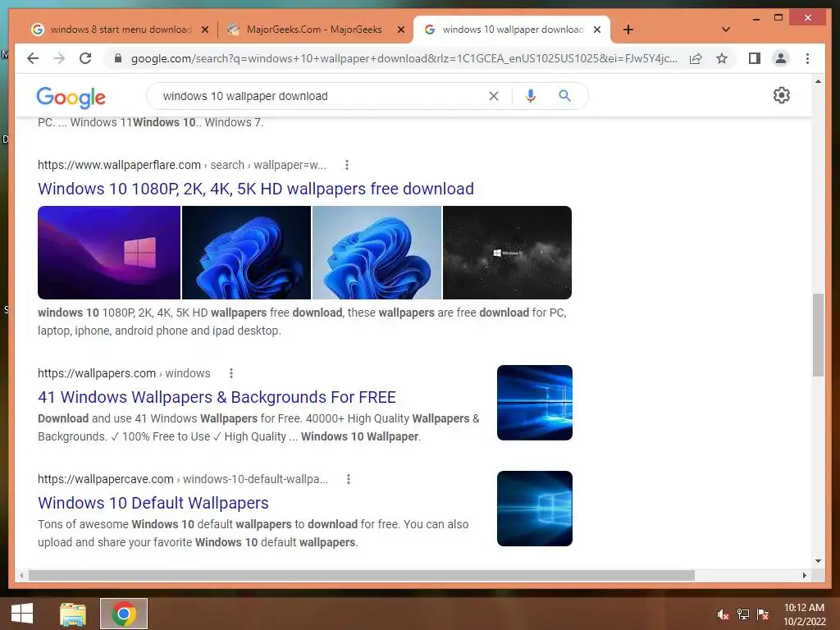This screenshot has height=630, width=840.
Task: Close the MajorGeeks tab
Action: 400,30
